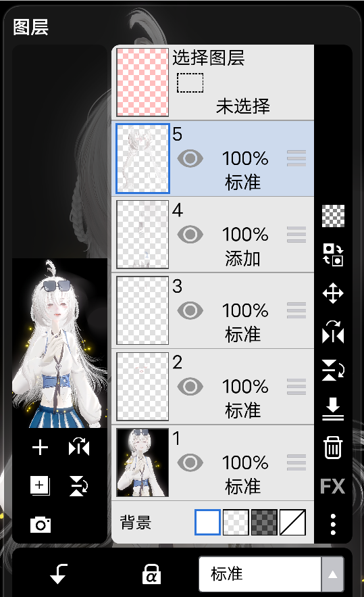This screenshot has width=364, height=597.
Task: Delete layer with trash can icon
Action: point(333,447)
